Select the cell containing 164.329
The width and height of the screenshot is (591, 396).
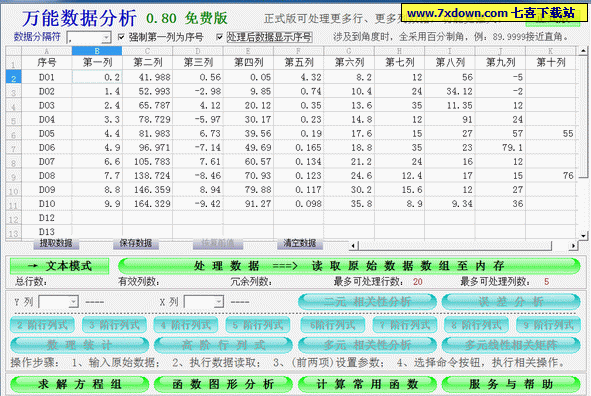coord(147,203)
